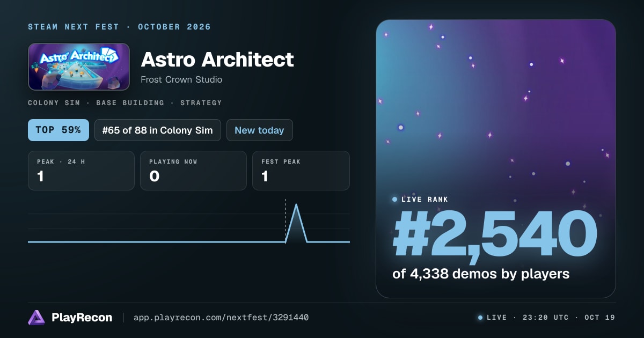Click the live status dot in the footer
The height and width of the screenshot is (338, 644).
click(x=480, y=318)
